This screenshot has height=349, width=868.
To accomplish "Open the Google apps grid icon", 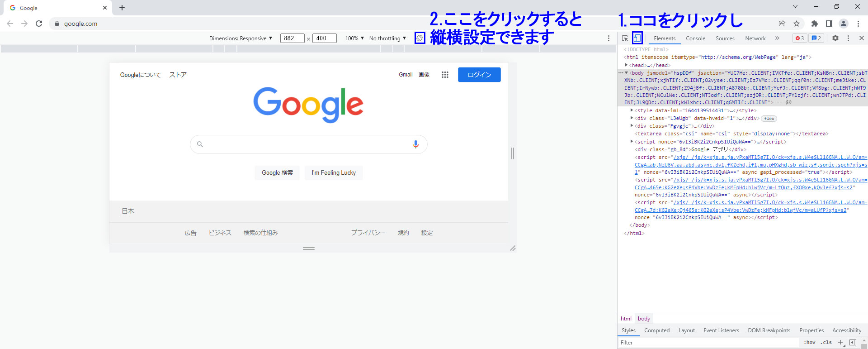I will tap(445, 75).
